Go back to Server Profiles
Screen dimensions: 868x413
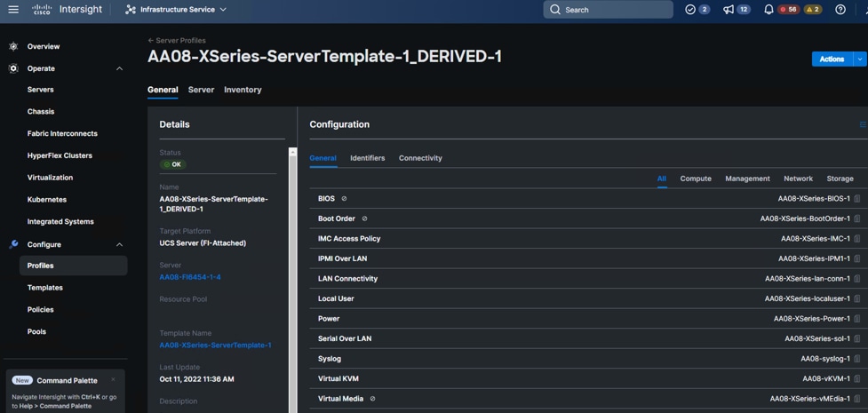pyautogui.click(x=177, y=41)
